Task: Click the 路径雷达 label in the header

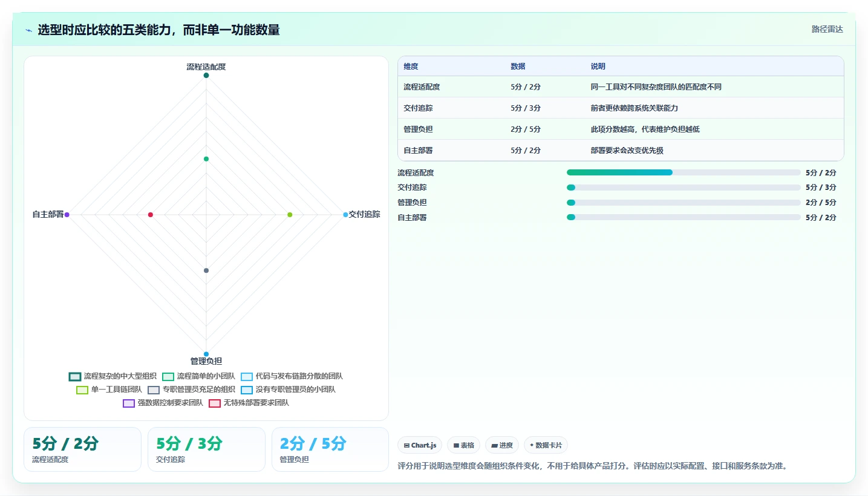Action: pos(827,29)
